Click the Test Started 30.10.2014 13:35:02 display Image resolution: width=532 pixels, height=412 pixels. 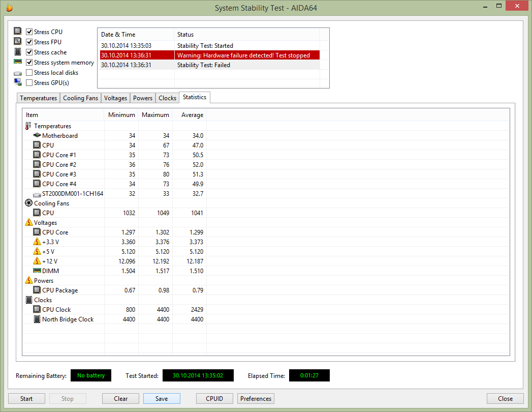click(198, 375)
